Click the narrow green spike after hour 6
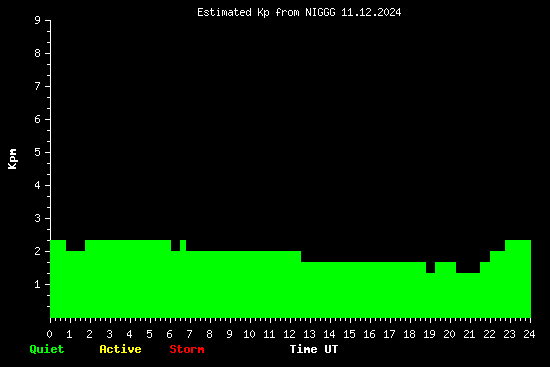 coord(183,245)
